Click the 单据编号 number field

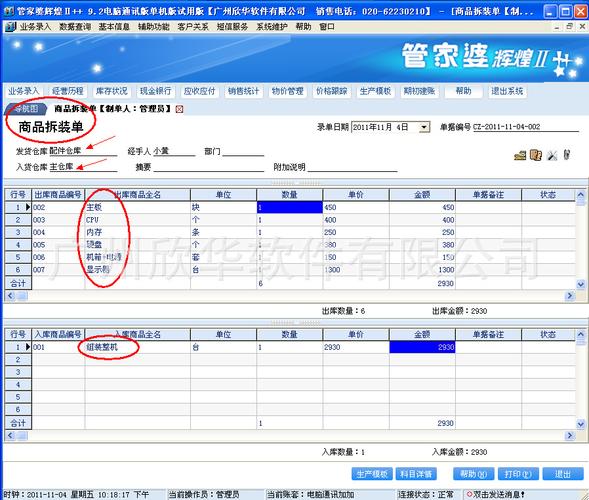526,127
